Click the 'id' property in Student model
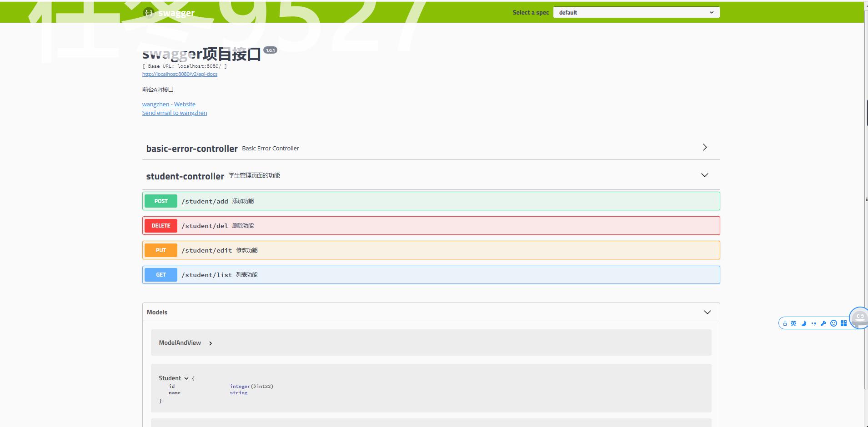Image resolution: width=868 pixels, height=427 pixels. [x=172, y=386]
